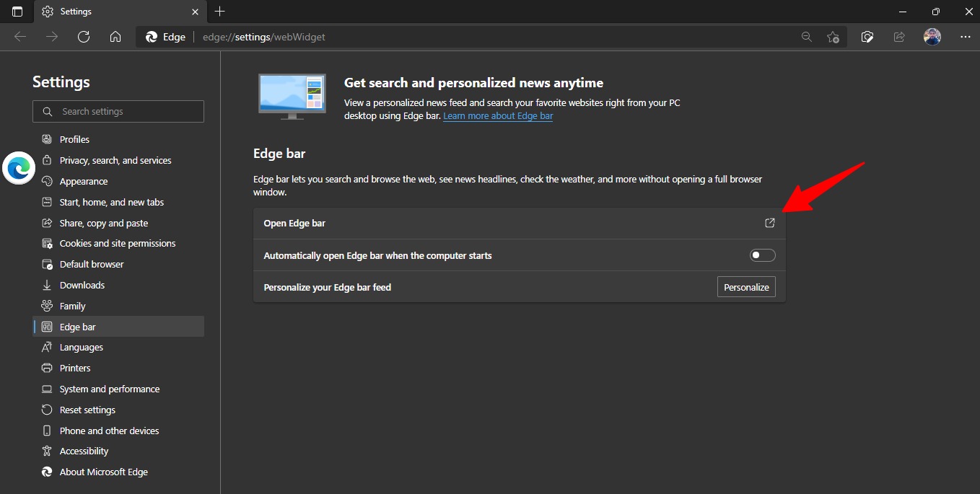
Task: Open Share, copy and paste settings
Action: tap(118, 223)
